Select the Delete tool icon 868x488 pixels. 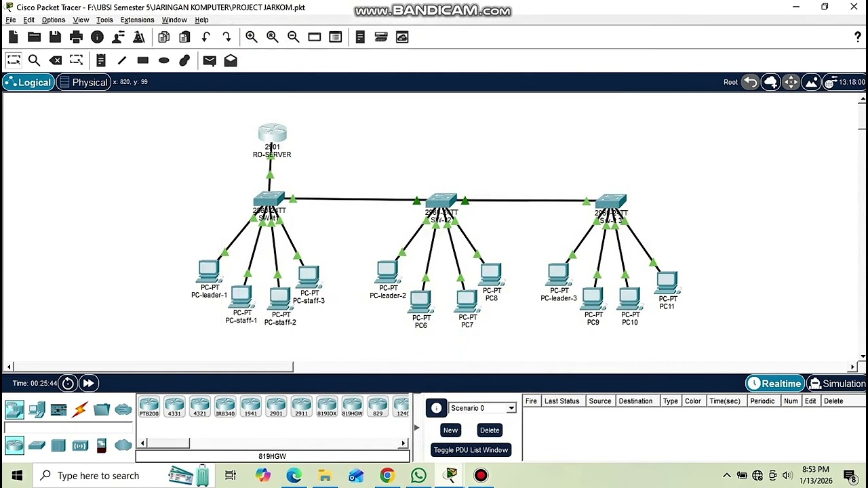[x=56, y=60]
